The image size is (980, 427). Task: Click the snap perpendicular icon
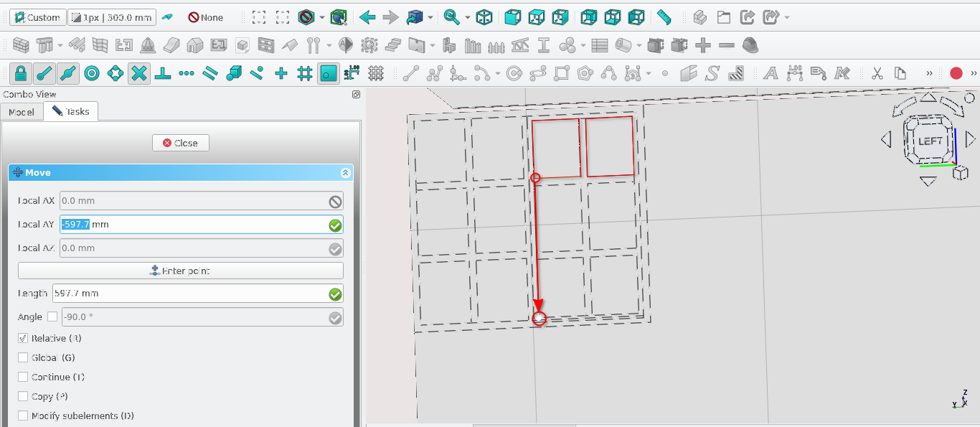(x=163, y=73)
